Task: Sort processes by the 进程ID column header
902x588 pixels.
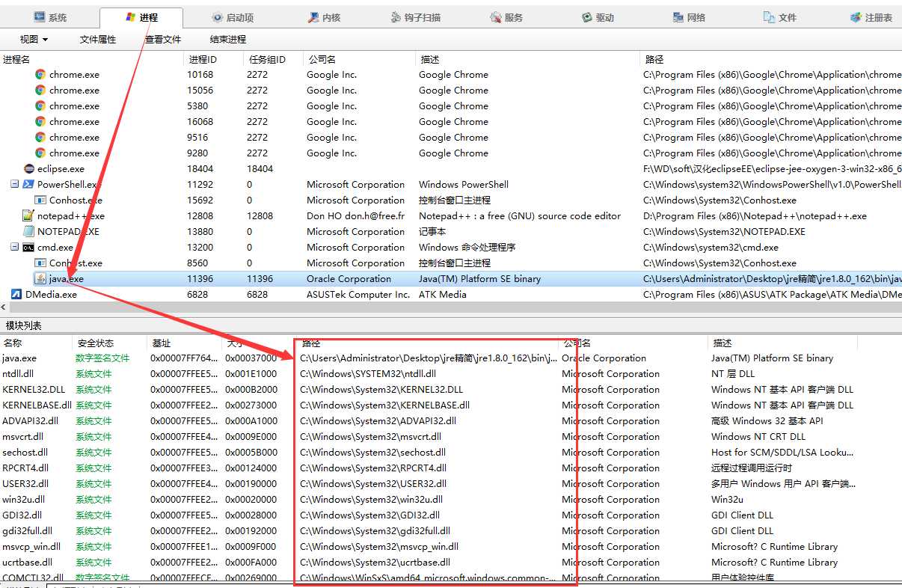Action: (214, 59)
